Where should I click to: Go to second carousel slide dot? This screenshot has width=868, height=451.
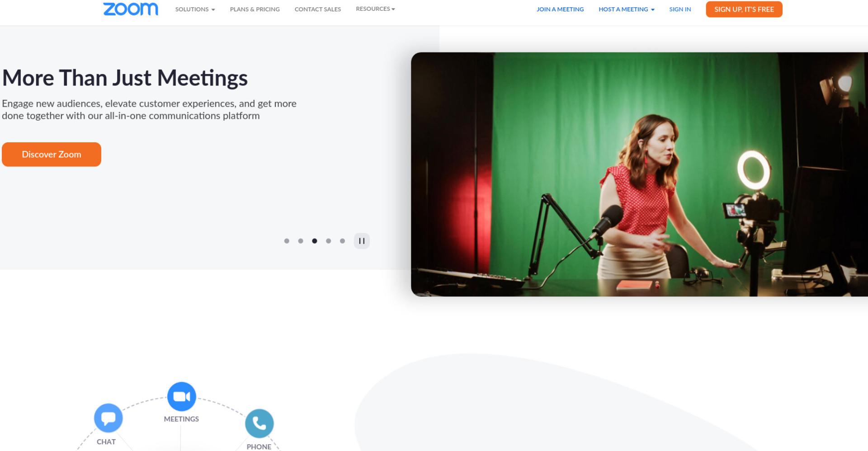click(301, 241)
